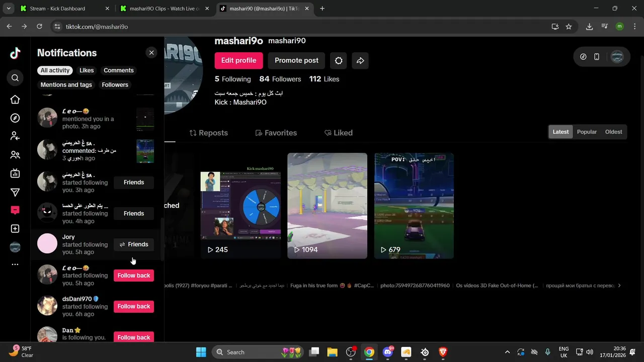Open a new browser tab
644x362 pixels.
point(322,9)
